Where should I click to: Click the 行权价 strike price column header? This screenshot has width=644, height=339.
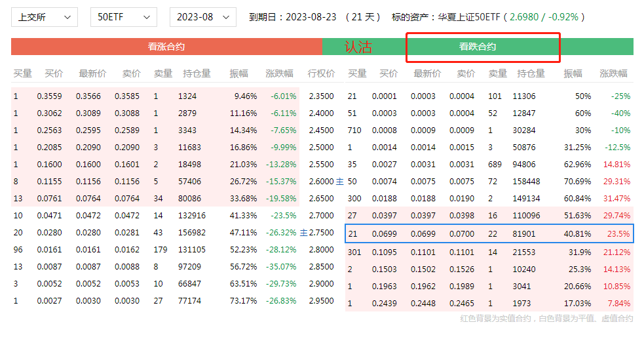(321, 73)
